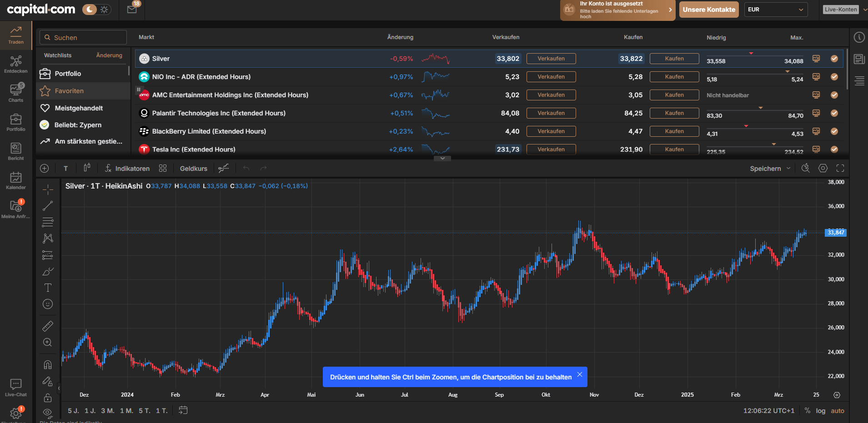Open the text annotation tool
Viewport: 868px width, 423px height.
click(48, 288)
